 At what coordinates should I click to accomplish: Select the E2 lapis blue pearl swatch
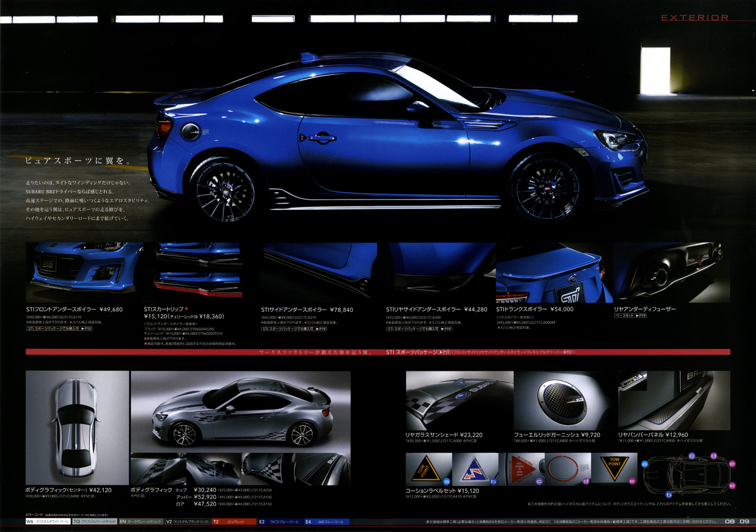coord(280,522)
